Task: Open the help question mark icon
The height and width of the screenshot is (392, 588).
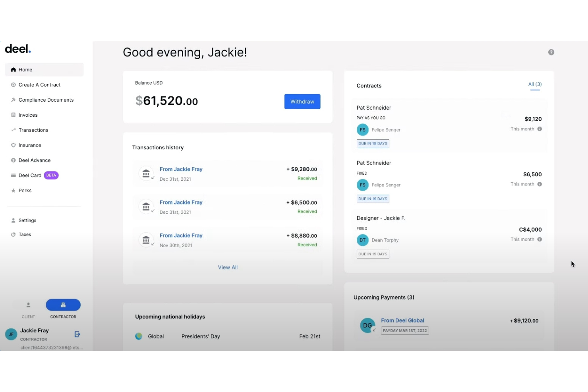Action: [551, 52]
